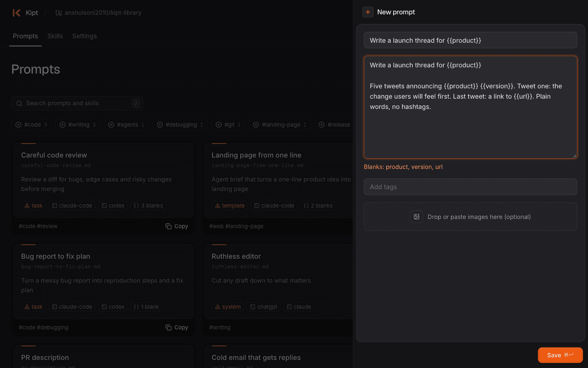The height and width of the screenshot is (368, 588).
Task: Click the codex chip on Careful code review card
Action: click(x=113, y=206)
